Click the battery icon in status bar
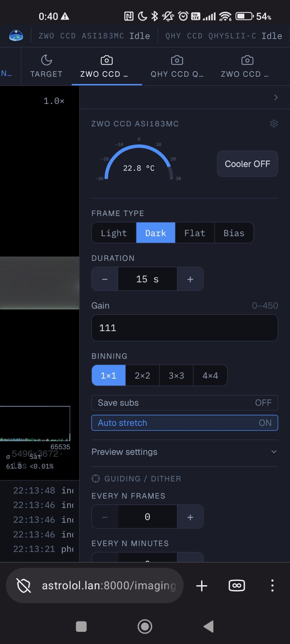The image size is (290, 644). click(245, 16)
